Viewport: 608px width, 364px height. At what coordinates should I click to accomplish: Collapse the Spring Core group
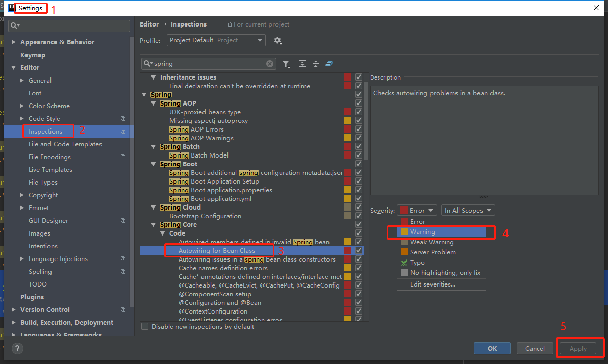pos(154,224)
